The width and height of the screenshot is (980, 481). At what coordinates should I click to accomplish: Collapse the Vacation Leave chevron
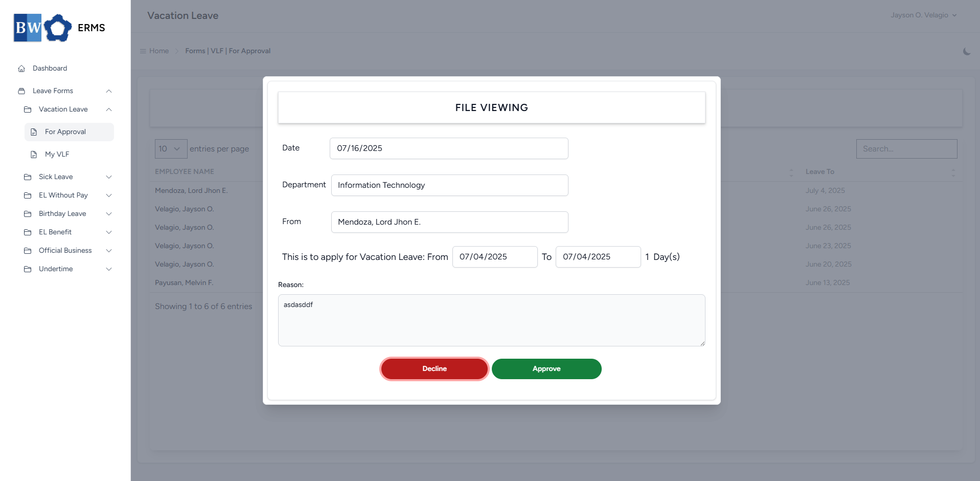point(109,110)
